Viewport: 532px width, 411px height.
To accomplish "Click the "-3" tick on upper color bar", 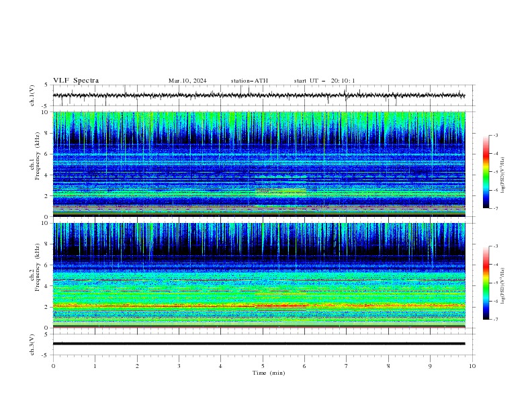I will (x=495, y=135).
